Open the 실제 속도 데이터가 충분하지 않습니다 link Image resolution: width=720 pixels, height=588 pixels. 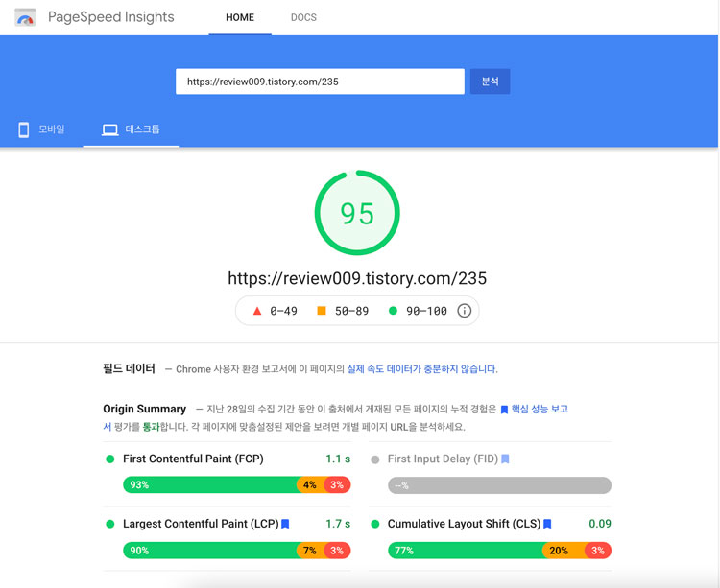[421, 368]
